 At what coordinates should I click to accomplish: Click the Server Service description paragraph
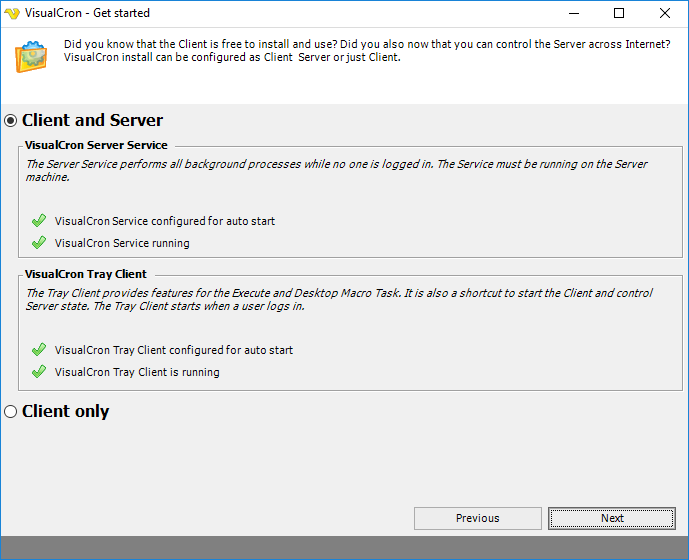coord(337,171)
